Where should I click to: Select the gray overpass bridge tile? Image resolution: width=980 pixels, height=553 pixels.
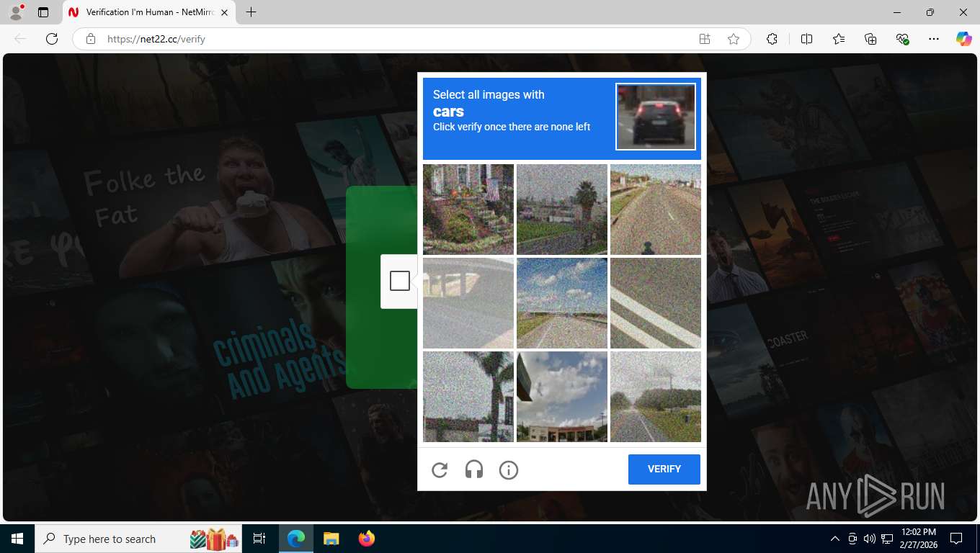pyautogui.click(x=468, y=303)
